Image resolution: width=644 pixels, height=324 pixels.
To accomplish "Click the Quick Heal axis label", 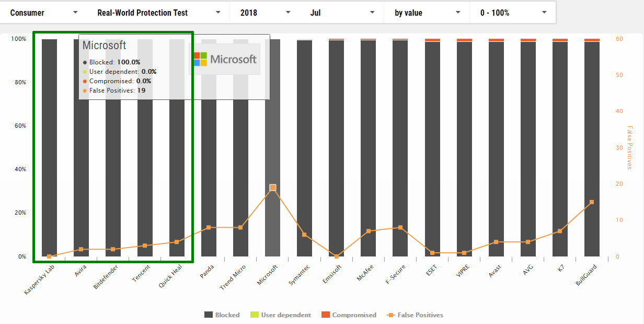I will [x=171, y=276].
